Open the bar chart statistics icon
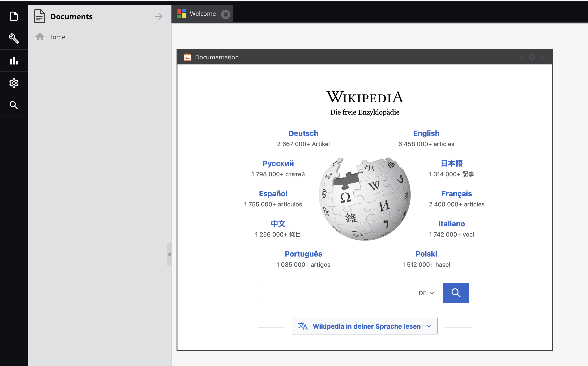Image resolution: width=588 pixels, height=366 pixels. click(14, 61)
